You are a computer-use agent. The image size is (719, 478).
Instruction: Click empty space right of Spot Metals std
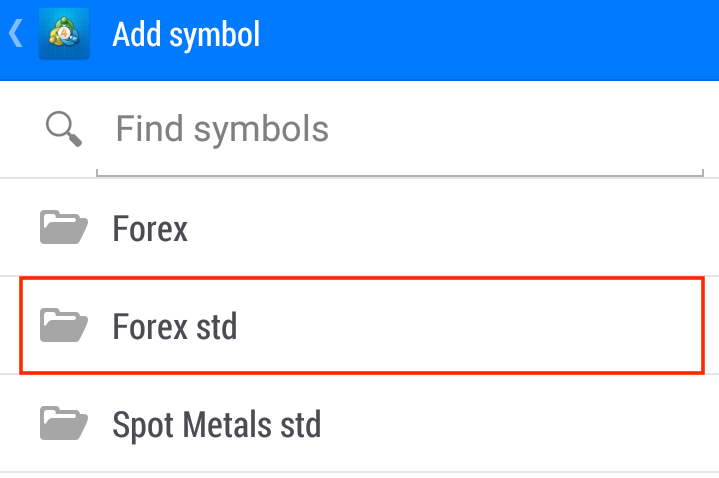(520, 424)
